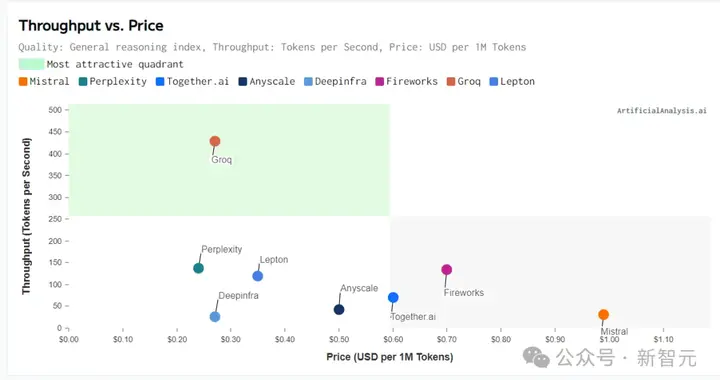Click the Price (USD per 1M Tokens) axis label
The image size is (720, 380).
tap(390, 357)
